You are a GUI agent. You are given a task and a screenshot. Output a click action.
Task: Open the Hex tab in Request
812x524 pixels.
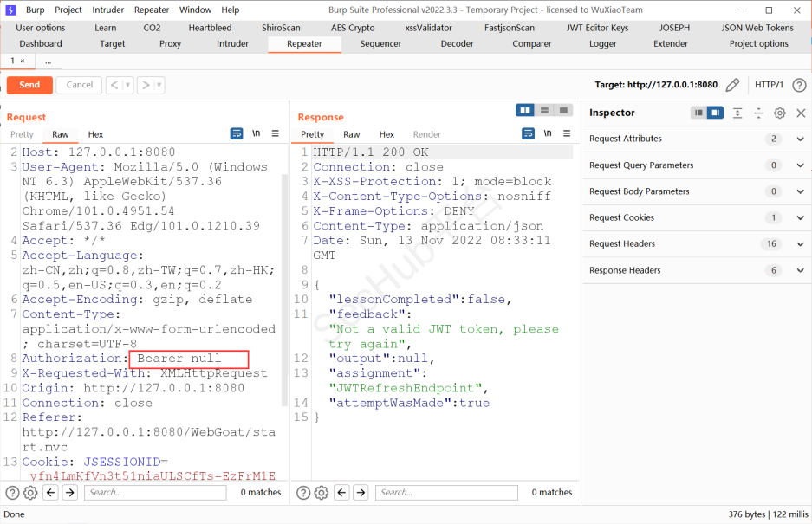pos(95,134)
